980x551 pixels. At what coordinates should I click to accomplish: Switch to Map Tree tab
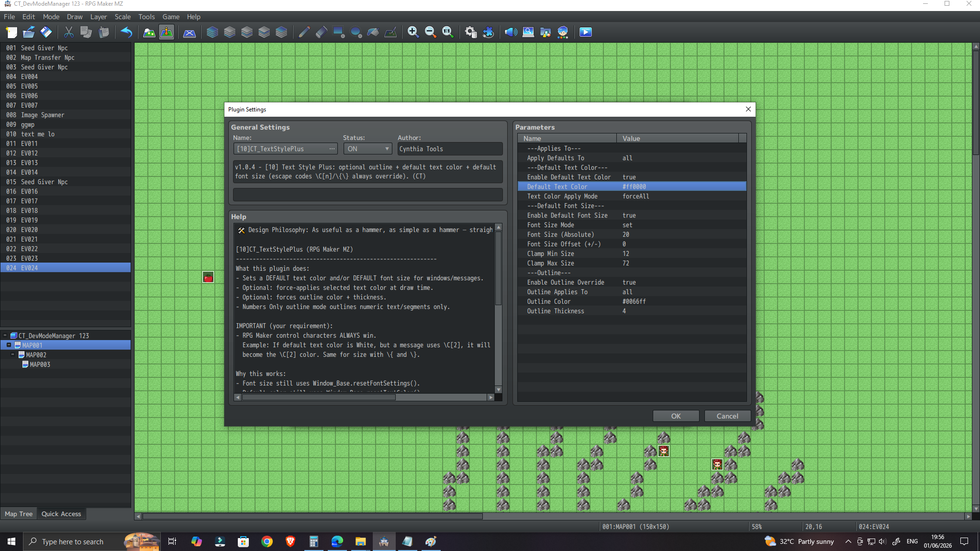19,514
